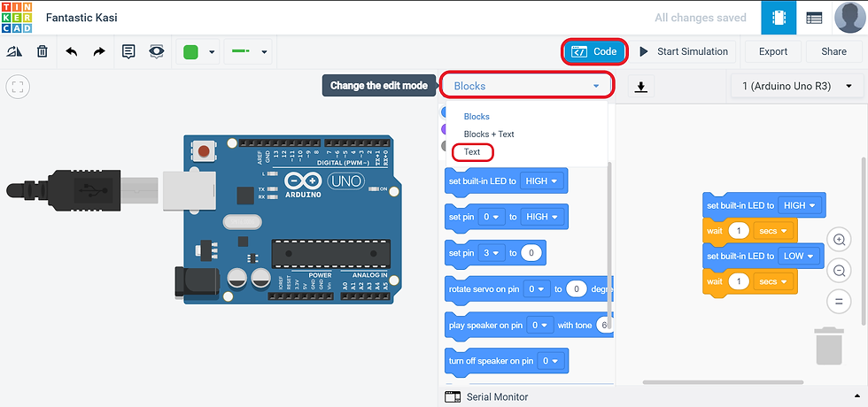
Task: Open secs dropdown in second wait block
Action: coord(773,282)
